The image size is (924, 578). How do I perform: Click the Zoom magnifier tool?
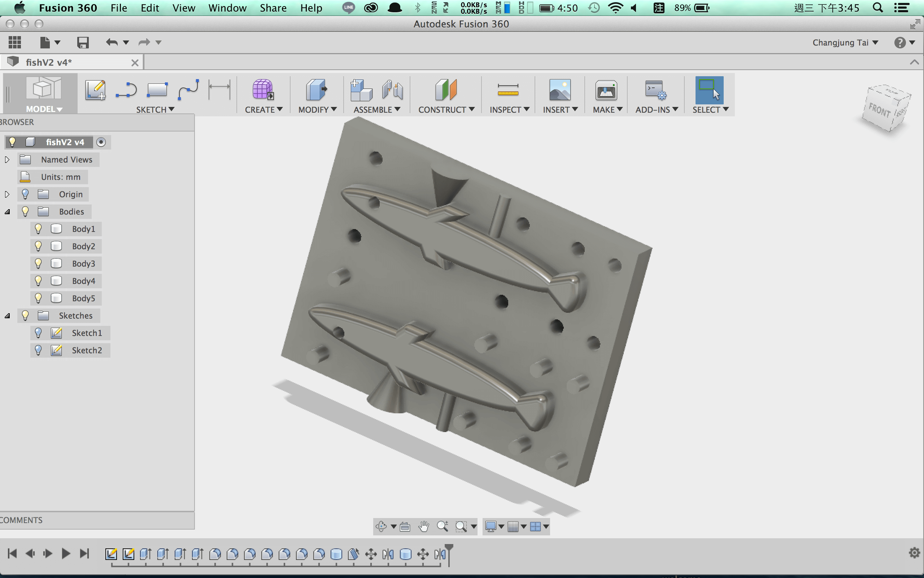(443, 526)
